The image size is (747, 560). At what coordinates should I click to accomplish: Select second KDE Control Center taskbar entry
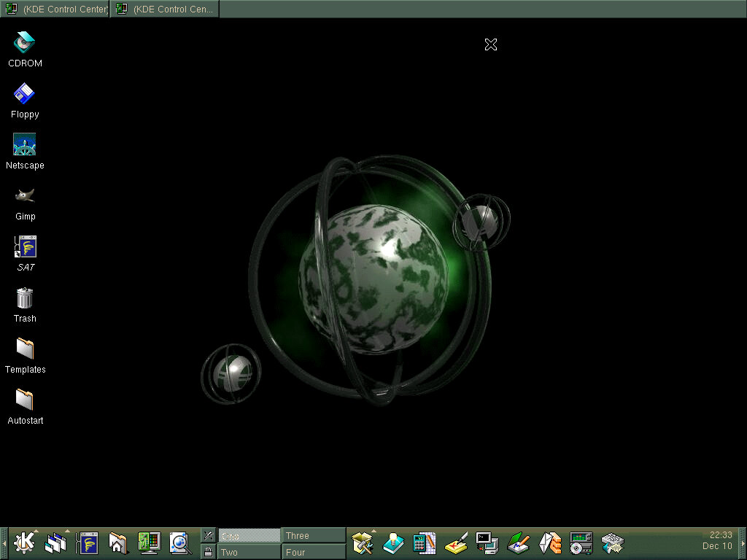tap(166, 9)
